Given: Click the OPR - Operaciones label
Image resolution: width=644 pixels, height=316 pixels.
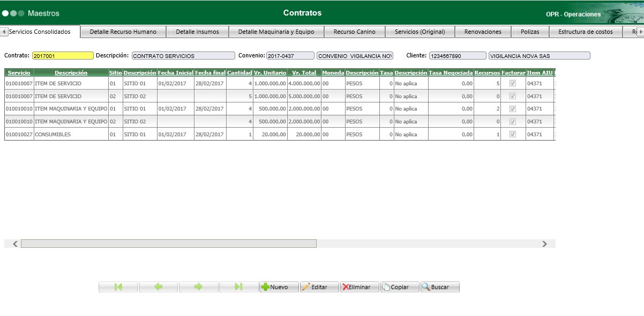Looking at the screenshot, I should 573,14.
